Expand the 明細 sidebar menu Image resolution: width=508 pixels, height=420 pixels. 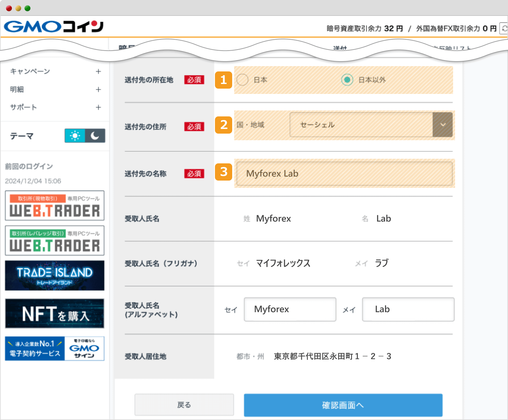(x=98, y=89)
